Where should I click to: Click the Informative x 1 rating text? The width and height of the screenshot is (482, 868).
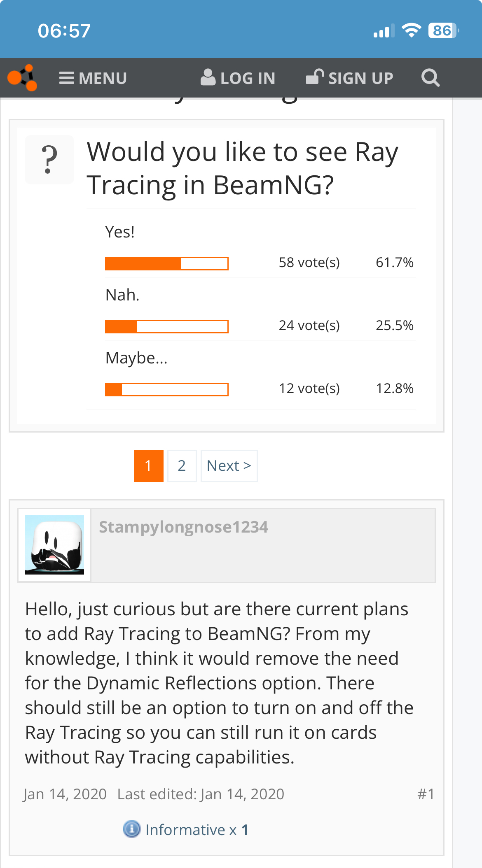[197, 830]
